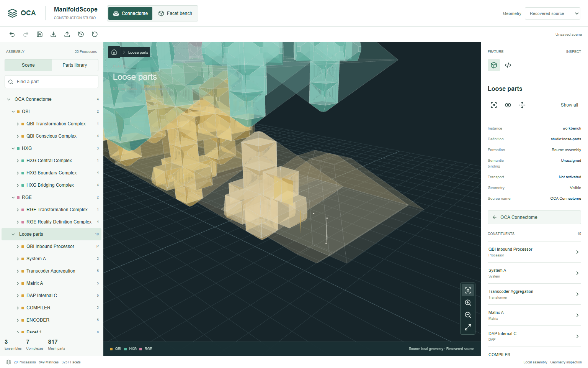
Task: Click the QBI legend color swatch
Action: [111, 349]
